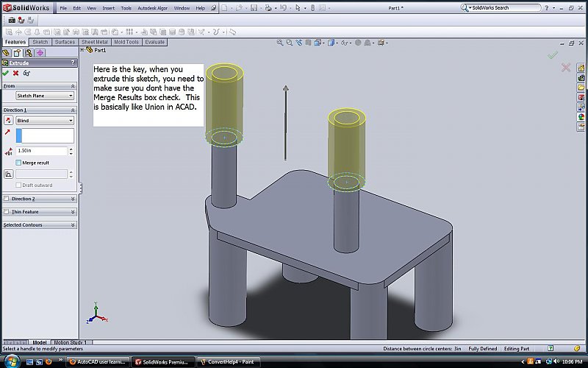The image size is (588, 368).
Task: Open the Blind end condition dropdown
Action: coord(45,120)
